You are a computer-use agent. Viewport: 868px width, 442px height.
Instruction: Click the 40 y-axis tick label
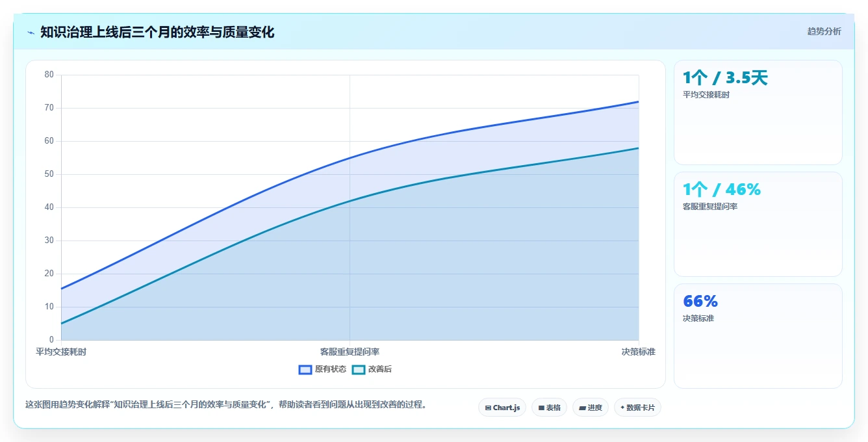pos(49,207)
